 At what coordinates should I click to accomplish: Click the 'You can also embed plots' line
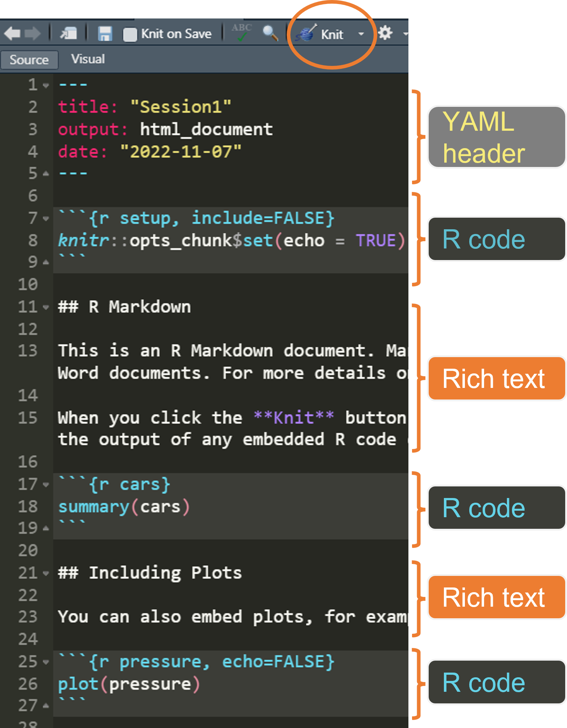(233, 617)
